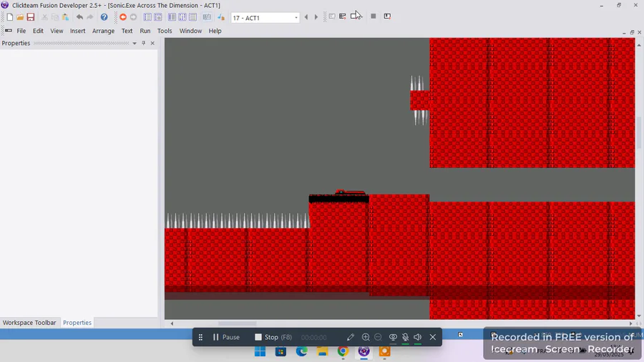Pause the Icecream screen recording
Screen dimensions: 644x362
coord(226,337)
